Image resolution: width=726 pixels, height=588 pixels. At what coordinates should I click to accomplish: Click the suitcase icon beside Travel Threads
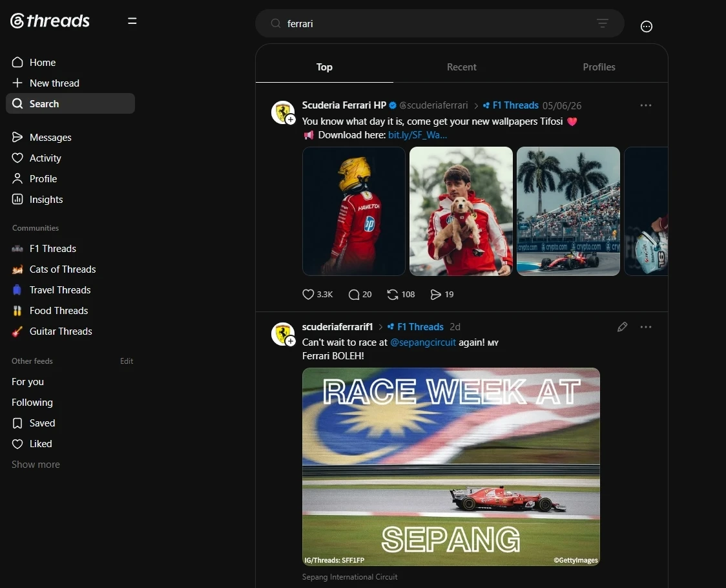[x=17, y=290]
